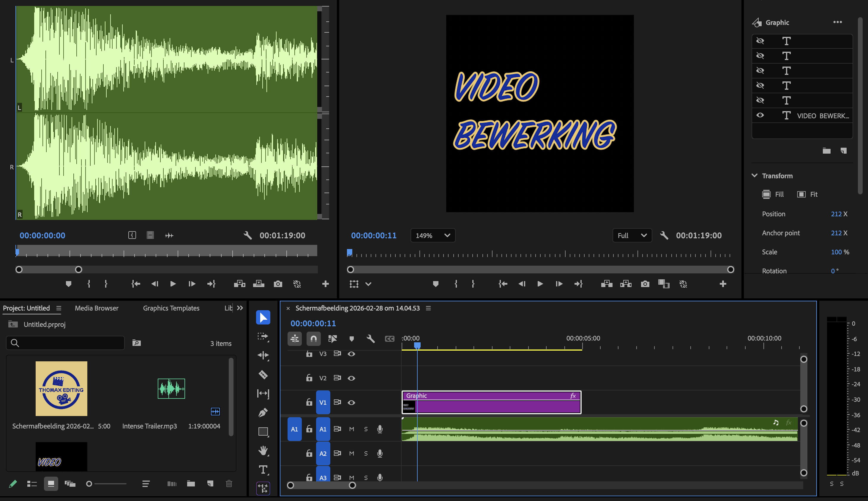Viewport: 868px width, 501px height.
Task: Open the sequence panel hamburger menu
Action: (428, 308)
